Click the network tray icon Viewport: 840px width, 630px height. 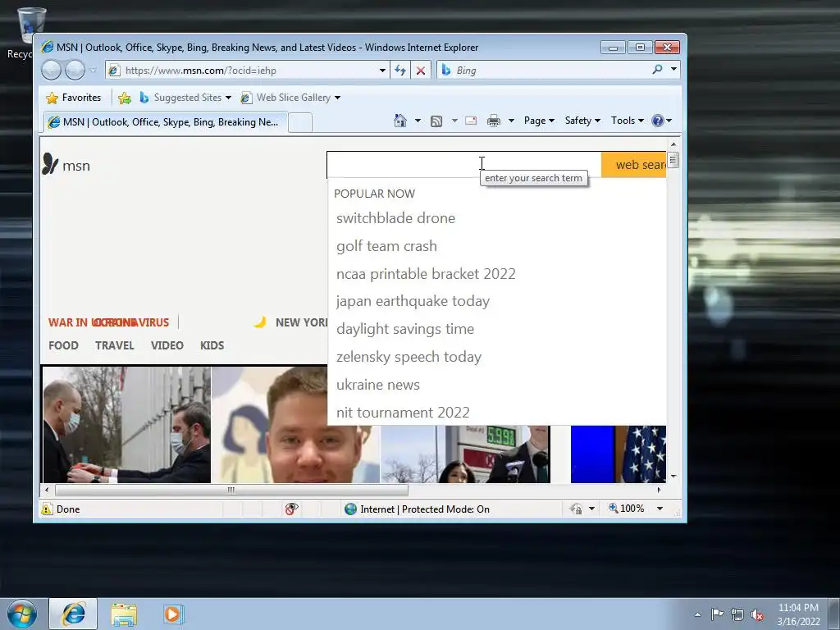pos(737,614)
